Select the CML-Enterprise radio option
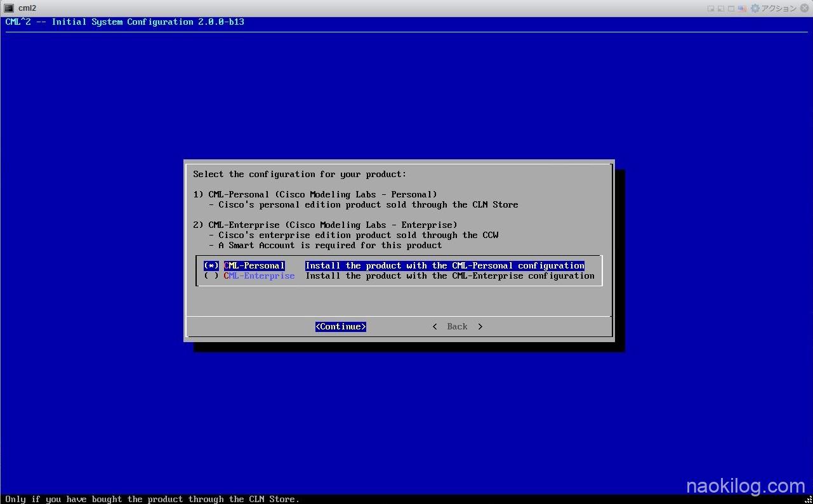This screenshot has height=504, width=813. (x=211, y=275)
